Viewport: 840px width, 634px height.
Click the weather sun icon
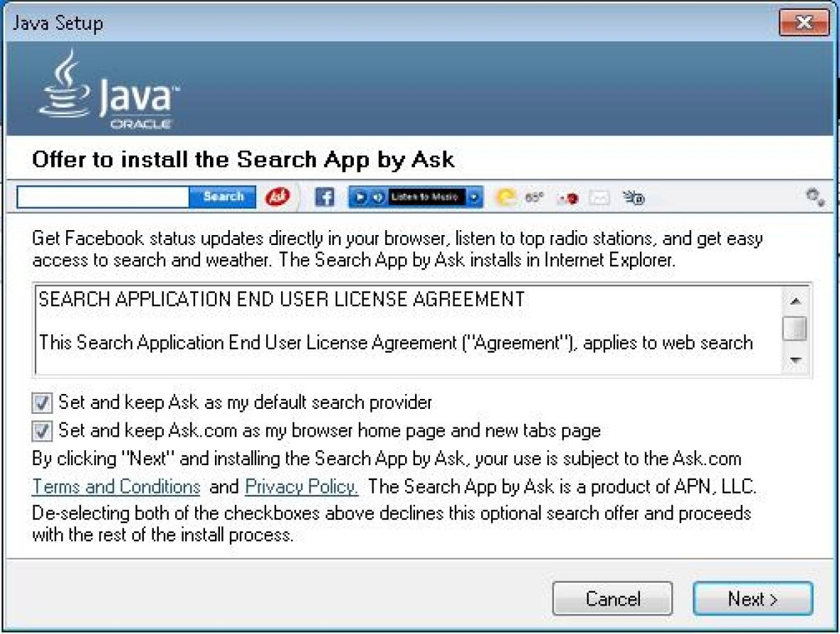tap(507, 197)
